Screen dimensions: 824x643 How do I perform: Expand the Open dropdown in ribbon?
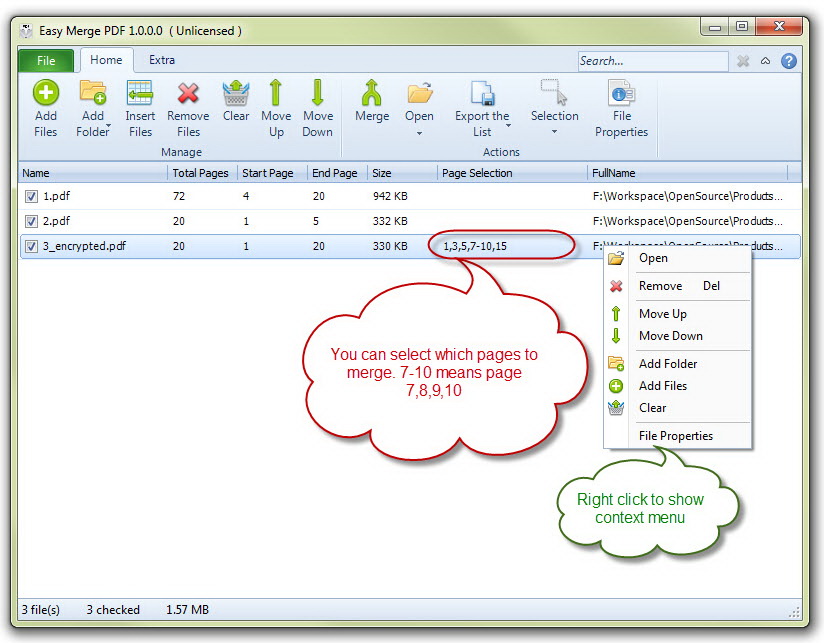pos(419,133)
